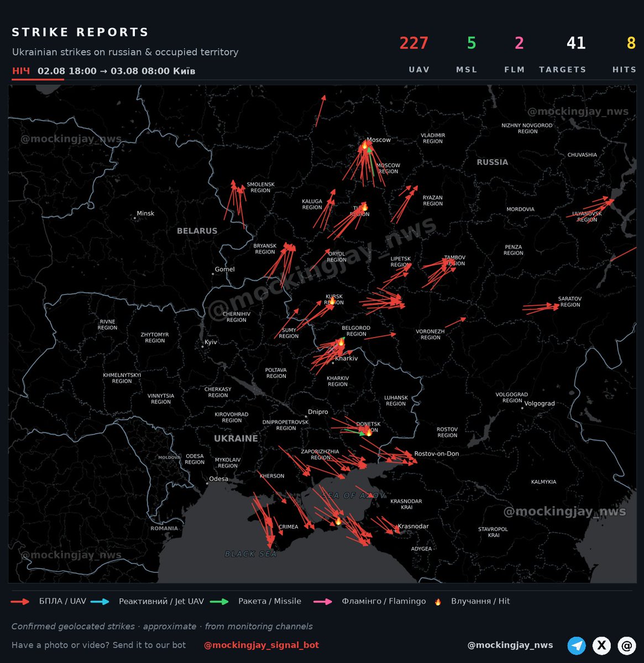Click the Kyiv city label
Screen dimensions: 644x663
pyautogui.click(x=211, y=343)
